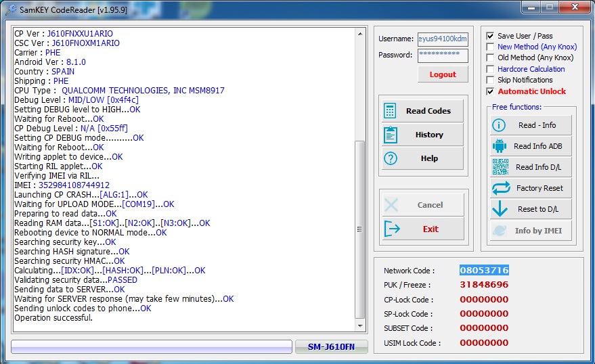
Task: Enable Skip Notifications checkbox
Action: [x=490, y=80]
